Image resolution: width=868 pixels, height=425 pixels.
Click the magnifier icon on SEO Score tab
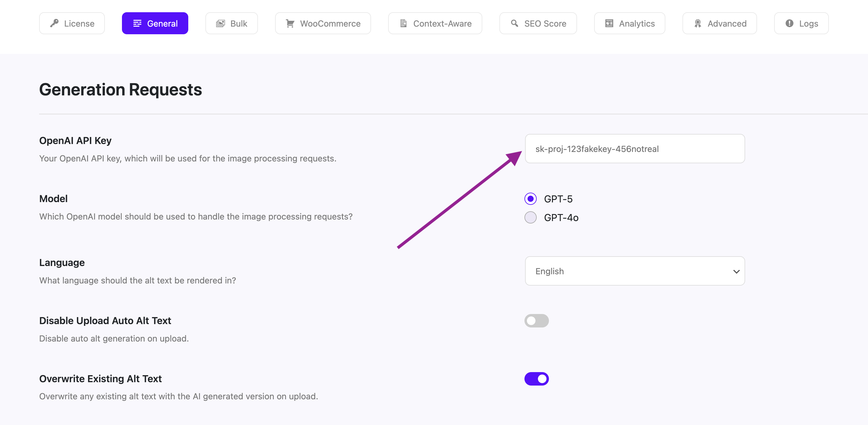pos(514,23)
